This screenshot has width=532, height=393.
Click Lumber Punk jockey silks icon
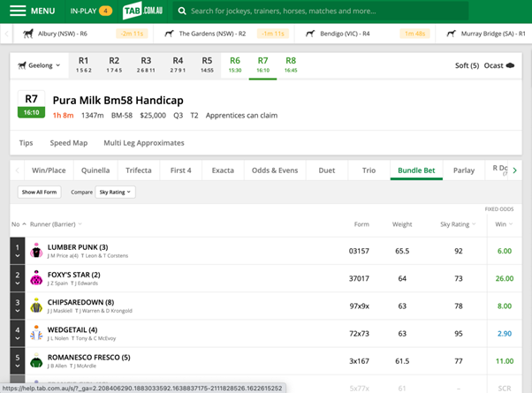36,251
